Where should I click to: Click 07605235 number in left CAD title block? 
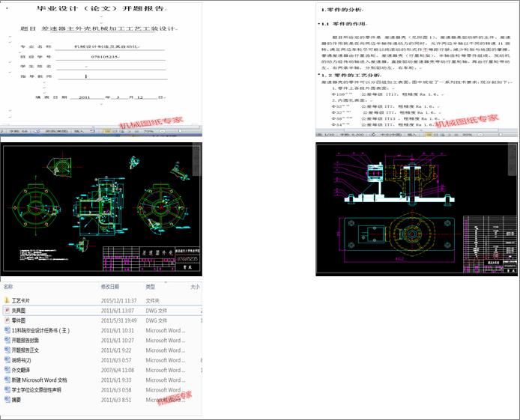(187, 259)
